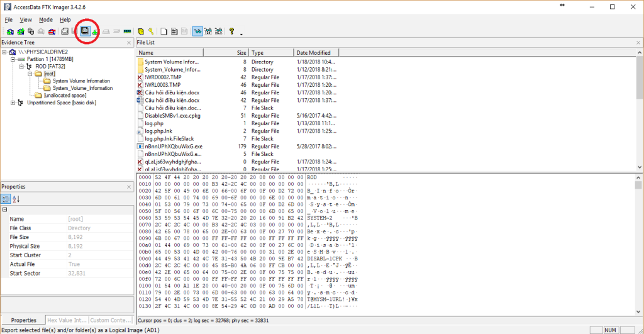
Task: Select Câu hỏi điều kiện.docx size 42
Action: 237,100
